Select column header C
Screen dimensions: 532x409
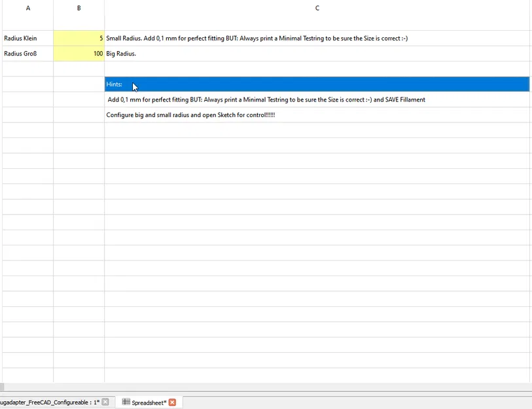tap(317, 8)
